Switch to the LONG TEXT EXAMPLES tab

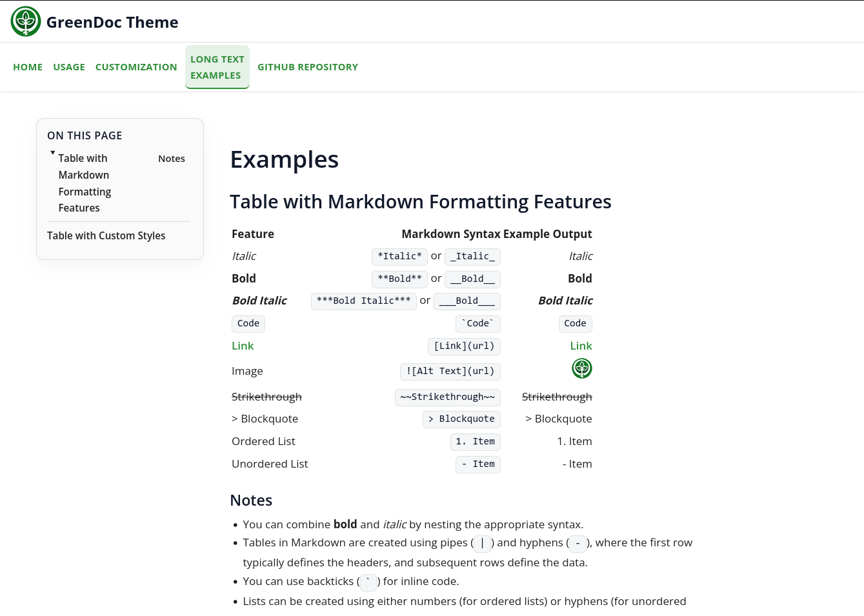click(217, 66)
